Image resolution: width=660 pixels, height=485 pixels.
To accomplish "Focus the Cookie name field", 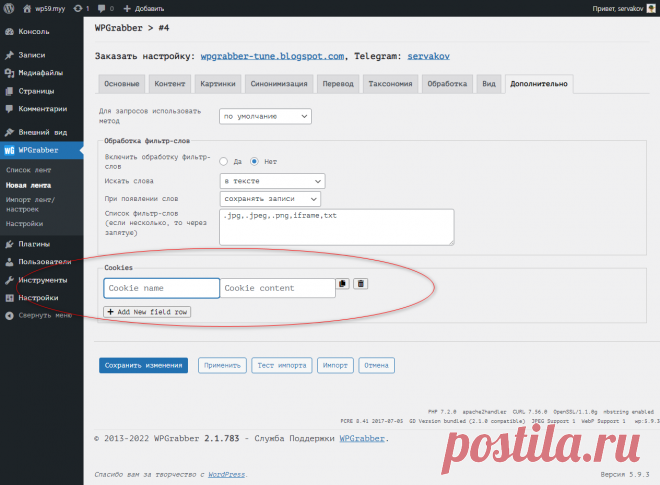I will 162,288.
